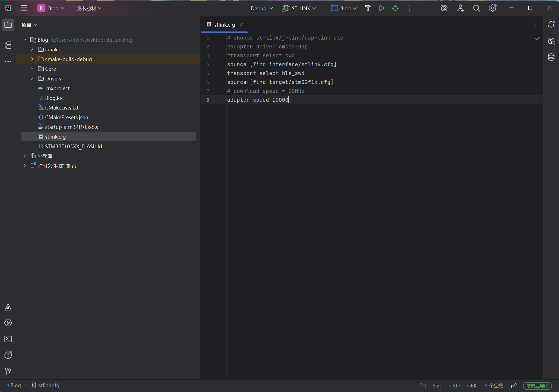Screen dimensions: 559x392
Task: Open the Database tool window
Action: point(551,57)
